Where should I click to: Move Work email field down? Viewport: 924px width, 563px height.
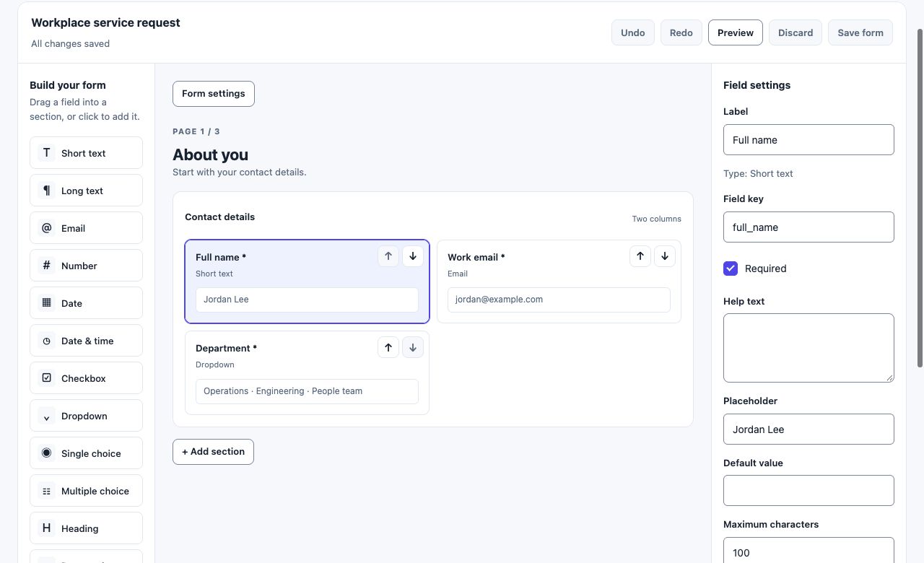click(x=665, y=256)
